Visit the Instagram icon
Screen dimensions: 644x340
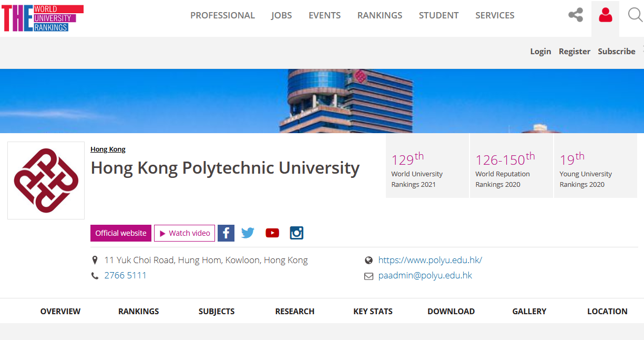pos(297,233)
